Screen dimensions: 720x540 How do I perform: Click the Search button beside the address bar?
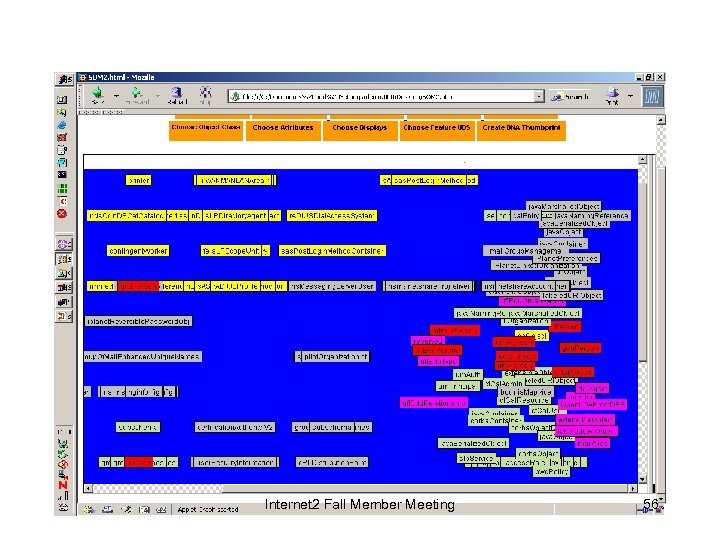(x=570, y=96)
